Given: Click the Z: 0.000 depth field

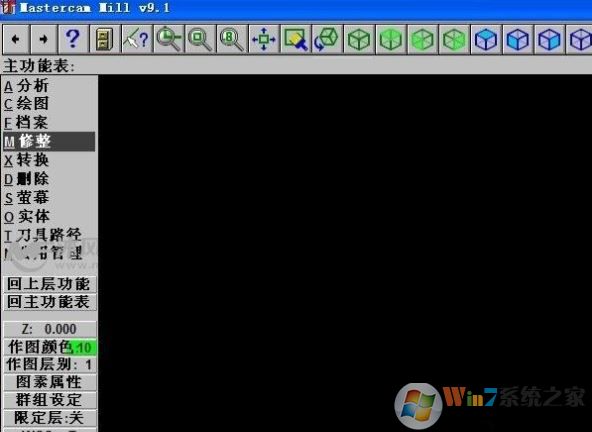Looking at the screenshot, I should tap(49, 329).
